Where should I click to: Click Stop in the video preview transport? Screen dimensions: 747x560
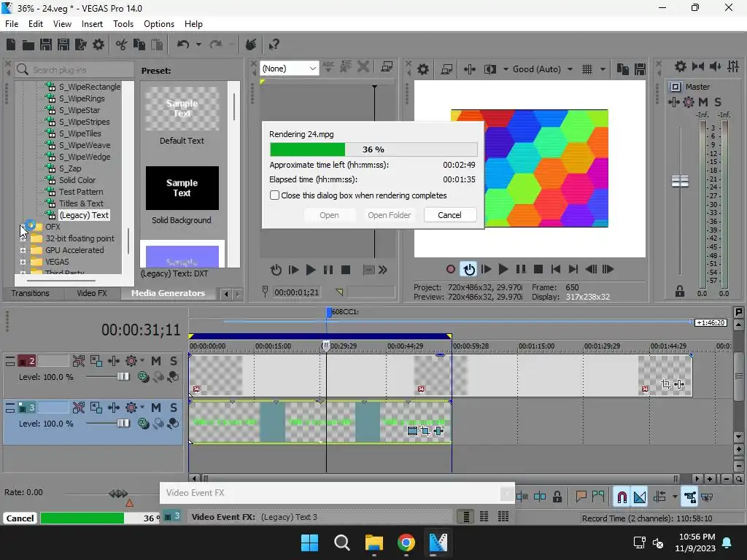coord(538,270)
